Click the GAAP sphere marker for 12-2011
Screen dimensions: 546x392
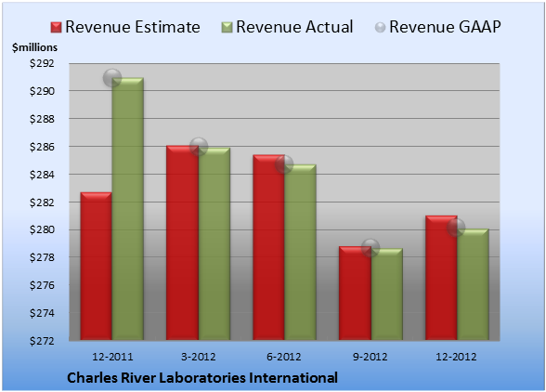click(x=112, y=78)
